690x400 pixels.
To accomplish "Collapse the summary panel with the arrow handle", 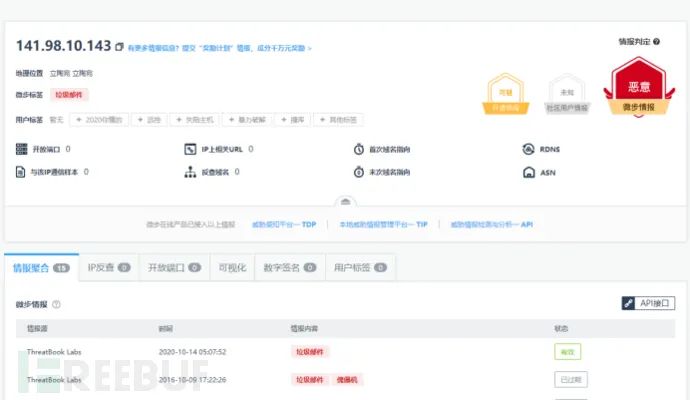I will [x=345, y=202].
